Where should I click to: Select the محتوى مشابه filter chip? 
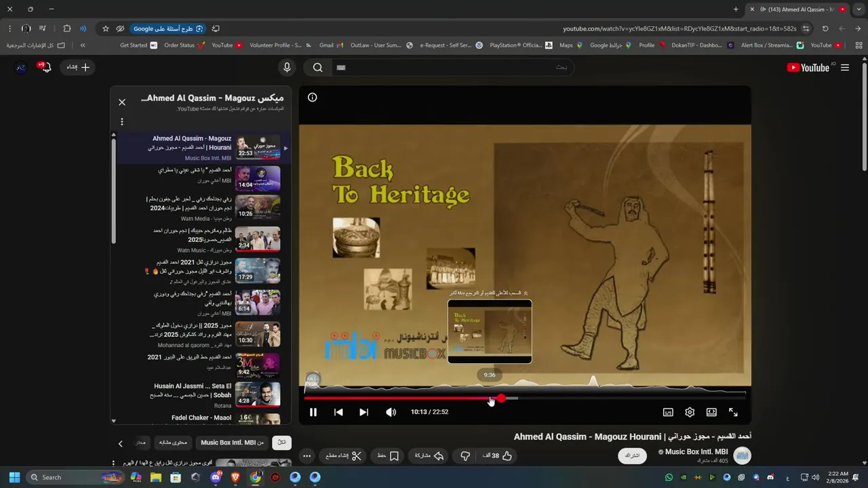(173, 443)
